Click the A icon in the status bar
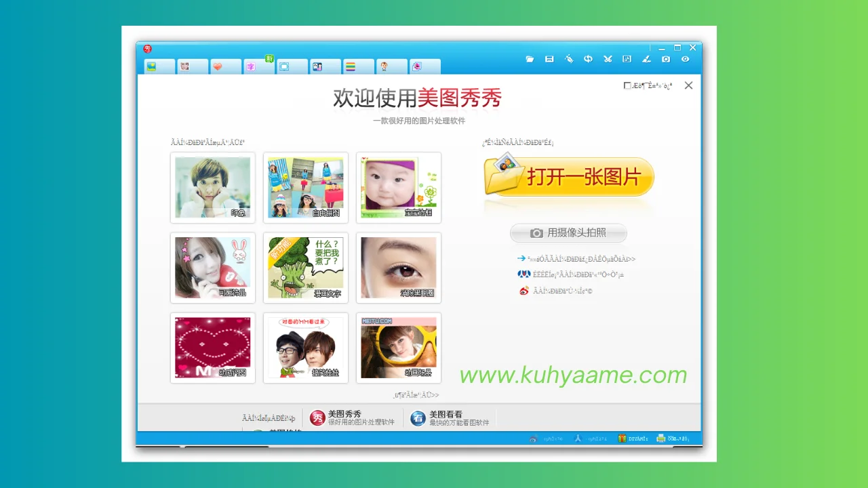The image size is (868, 488). pos(578,439)
